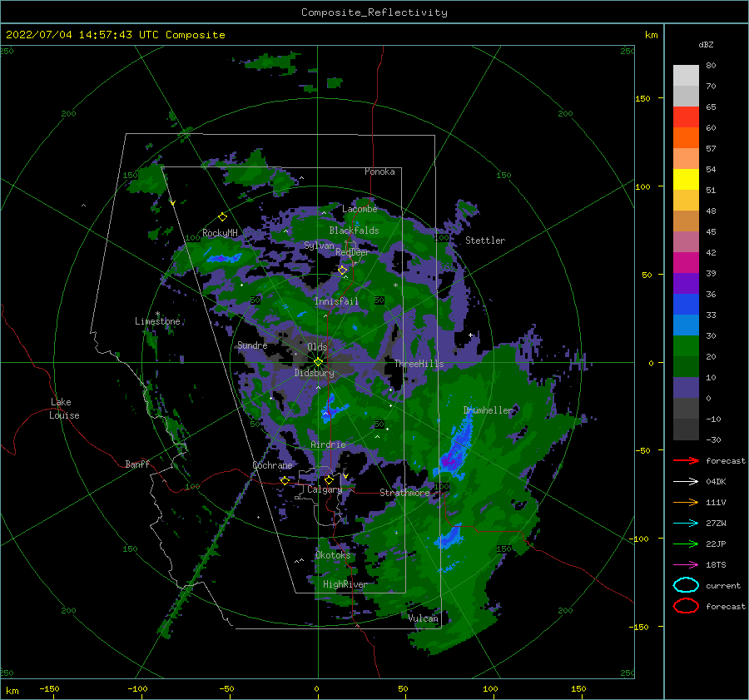Click the Airdrie city label
This screenshot has height=700, width=749.
pyautogui.click(x=328, y=444)
